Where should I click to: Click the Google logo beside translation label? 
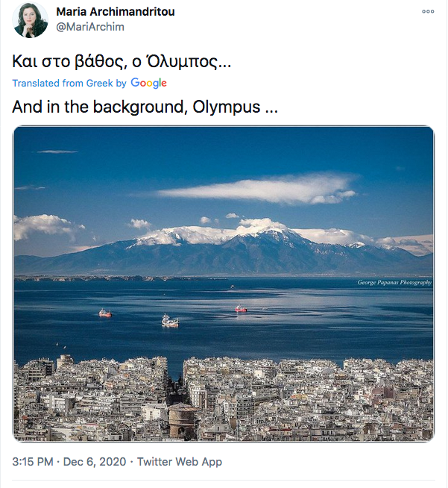tap(148, 83)
